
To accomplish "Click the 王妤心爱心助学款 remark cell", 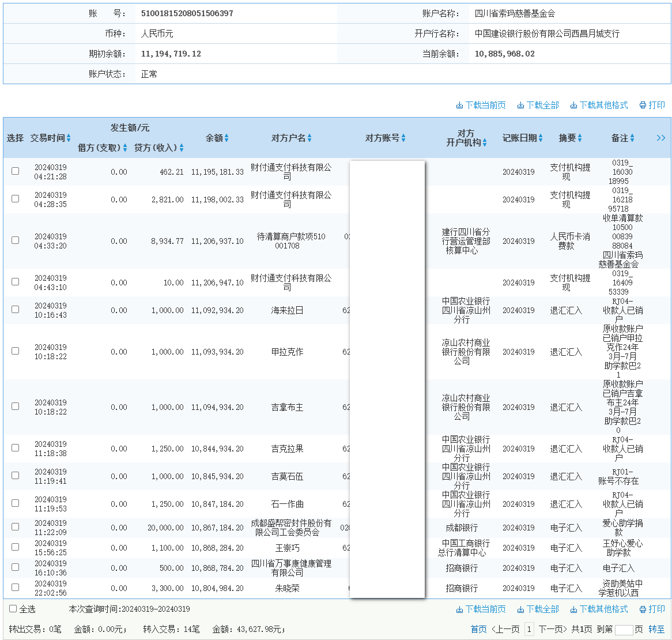I will click(x=622, y=548).
